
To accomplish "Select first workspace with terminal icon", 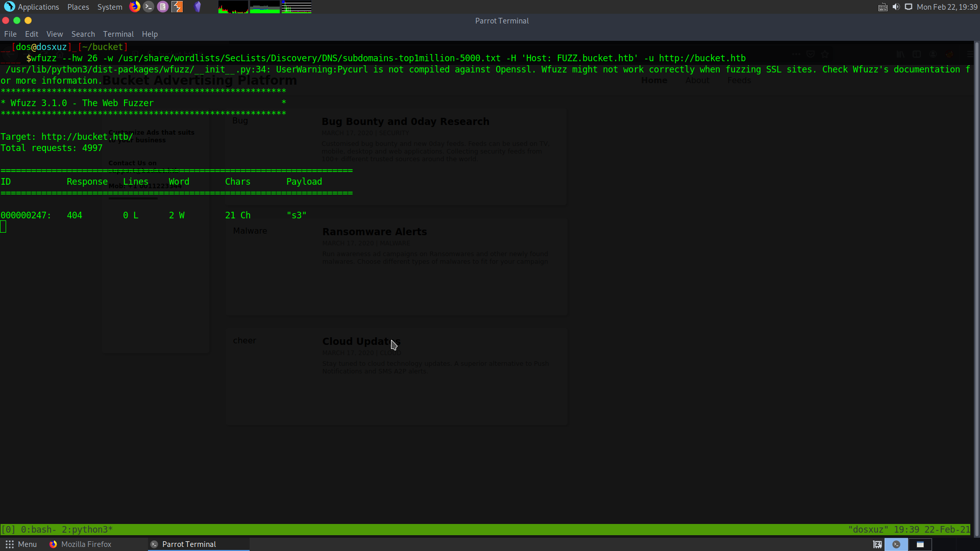I will pyautogui.click(x=896, y=544).
